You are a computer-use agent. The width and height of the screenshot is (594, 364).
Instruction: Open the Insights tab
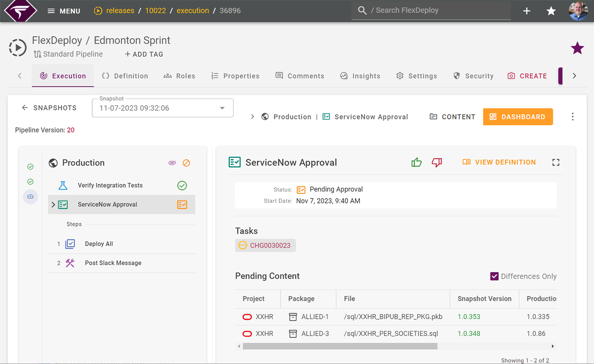pyautogui.click(x=360, y=76)
